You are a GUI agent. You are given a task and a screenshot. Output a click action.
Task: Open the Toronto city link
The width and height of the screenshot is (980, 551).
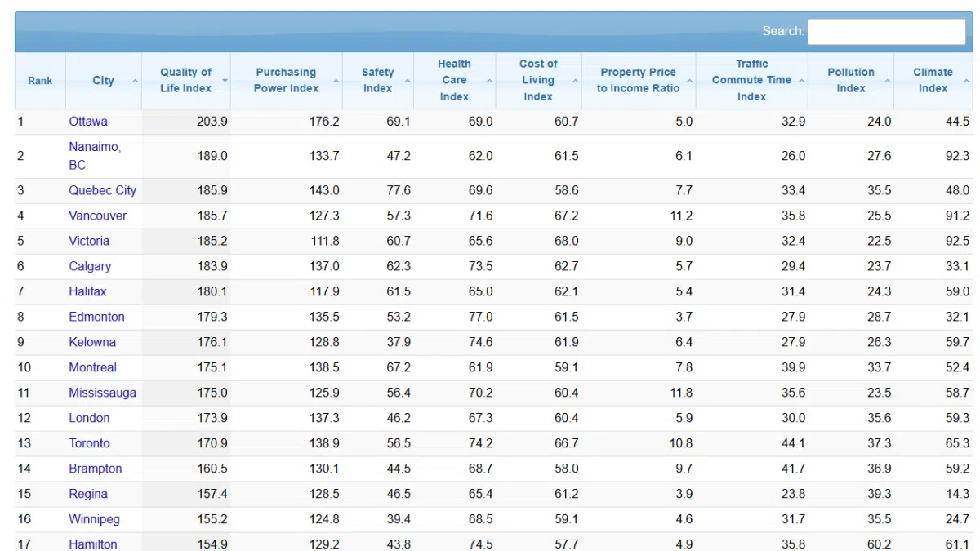click(x=89, y=443)
